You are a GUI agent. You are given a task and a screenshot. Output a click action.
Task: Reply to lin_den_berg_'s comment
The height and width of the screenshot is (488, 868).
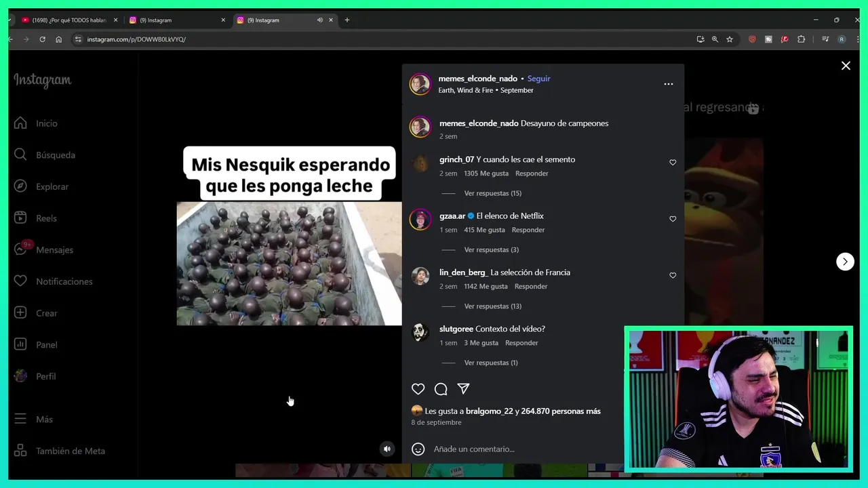coord(530,286)
